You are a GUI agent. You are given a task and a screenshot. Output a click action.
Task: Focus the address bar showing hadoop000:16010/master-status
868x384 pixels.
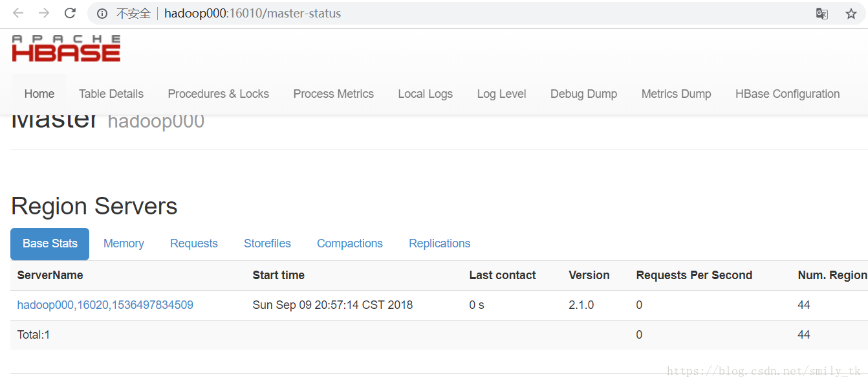pos(453,13)
